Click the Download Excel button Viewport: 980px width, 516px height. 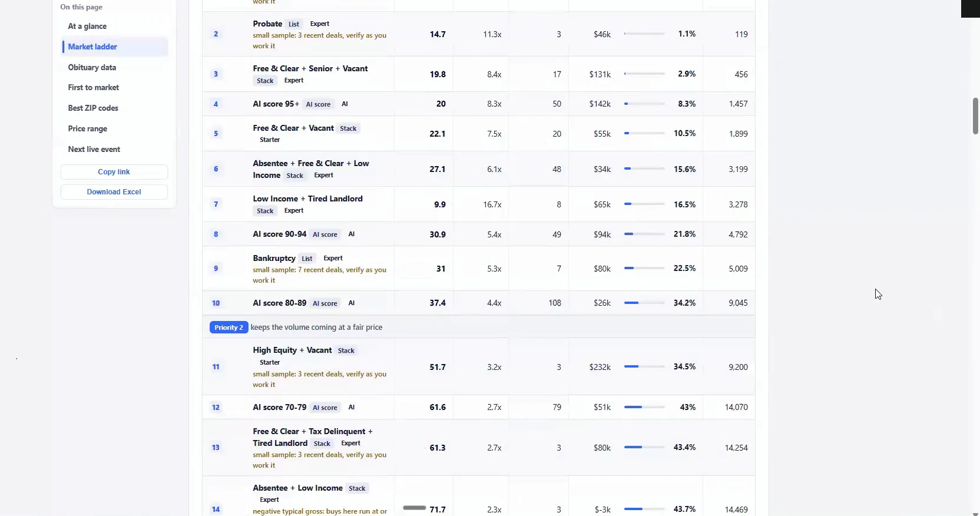click(x=114, y=192)
